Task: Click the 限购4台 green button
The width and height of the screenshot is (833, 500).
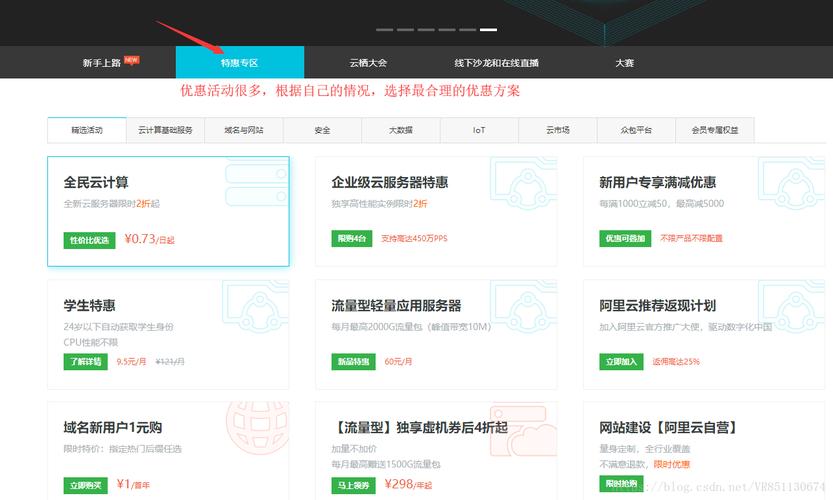Action: pyautogui.click(x=352, y=239)
